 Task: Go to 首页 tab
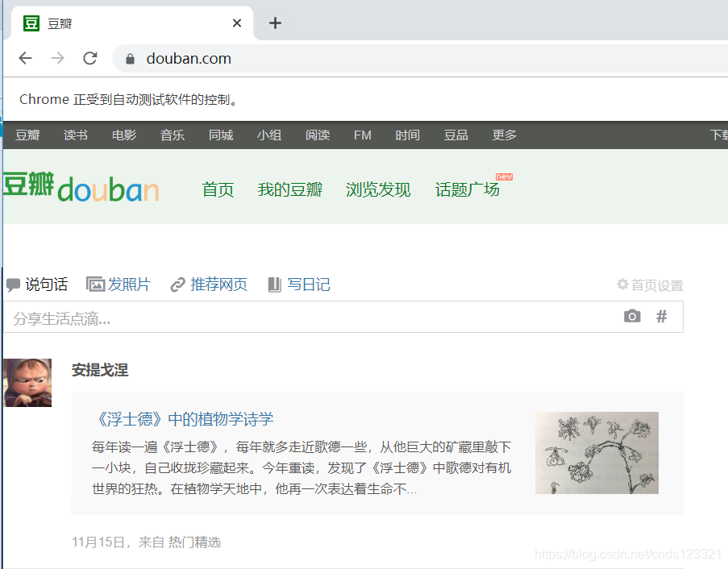click(218, 189)
